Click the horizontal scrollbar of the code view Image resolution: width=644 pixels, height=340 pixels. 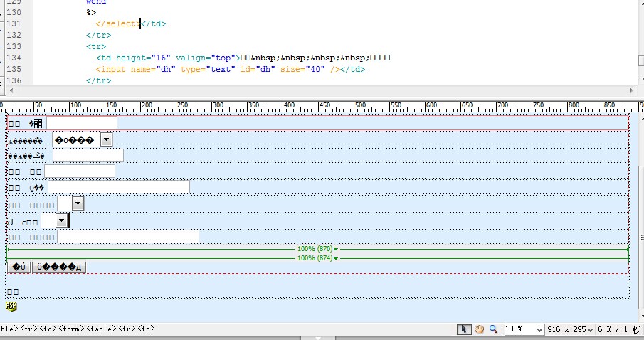pyautogui.click(x=322, y=90)
